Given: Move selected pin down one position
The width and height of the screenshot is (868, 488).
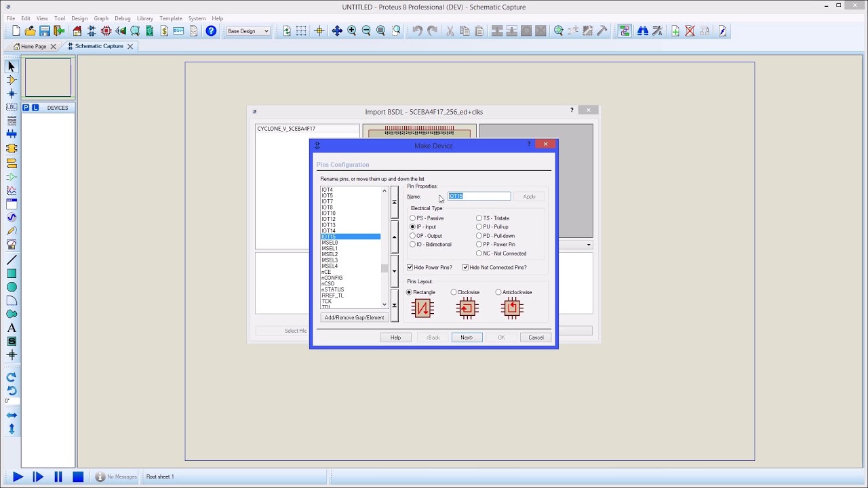Looking at the screenshot, I should pyautogui.click(x=394, y=272).
